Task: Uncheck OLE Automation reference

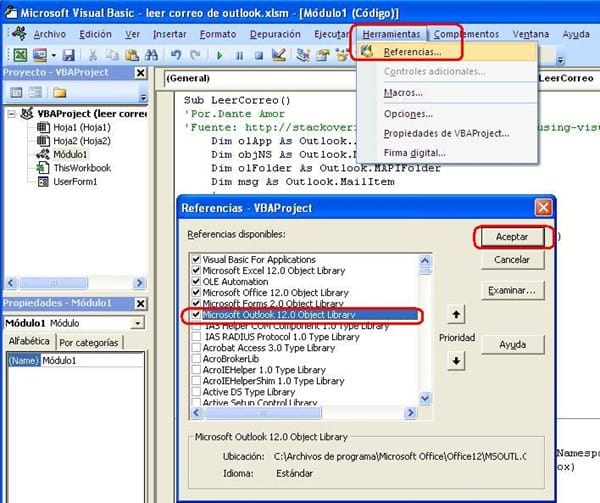Action: [x=196, y=281]
